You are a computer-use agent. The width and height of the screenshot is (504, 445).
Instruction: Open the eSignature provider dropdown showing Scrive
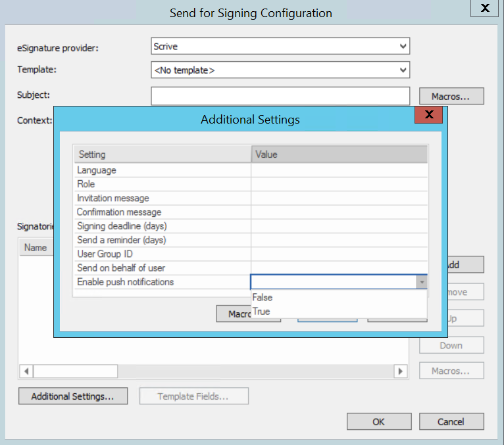(280, 46)
